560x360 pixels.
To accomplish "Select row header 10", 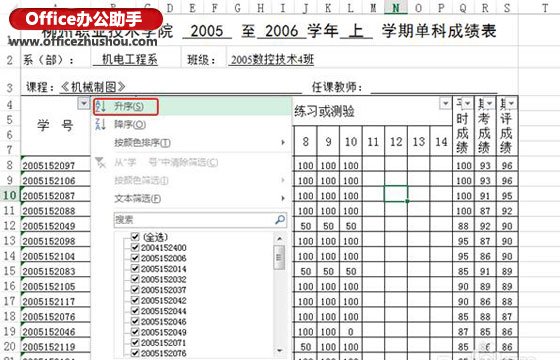I will pos(10,195).
